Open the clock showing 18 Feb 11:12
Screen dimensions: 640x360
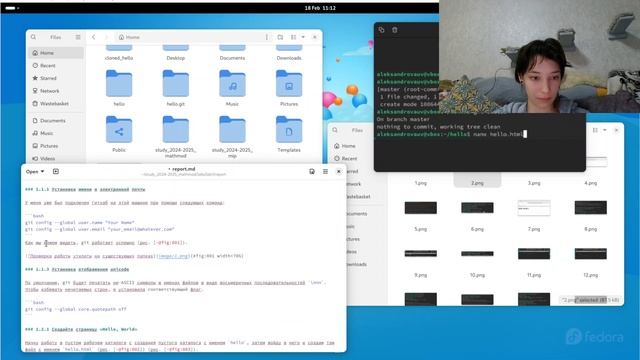tap(320, 8)
